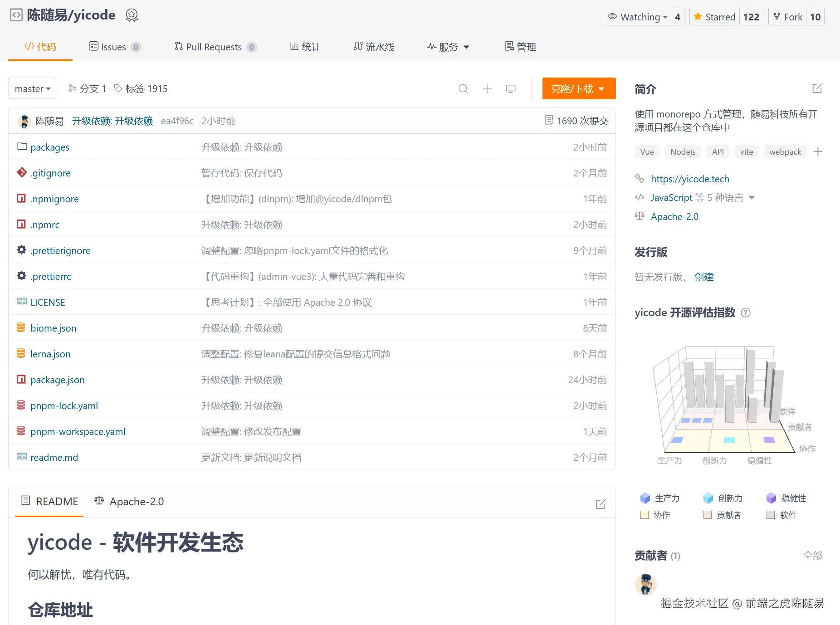Viewport: 840px width, 625px height.
Task: Click the help question mark beside 开源评估指数
Action: point(746,312)
